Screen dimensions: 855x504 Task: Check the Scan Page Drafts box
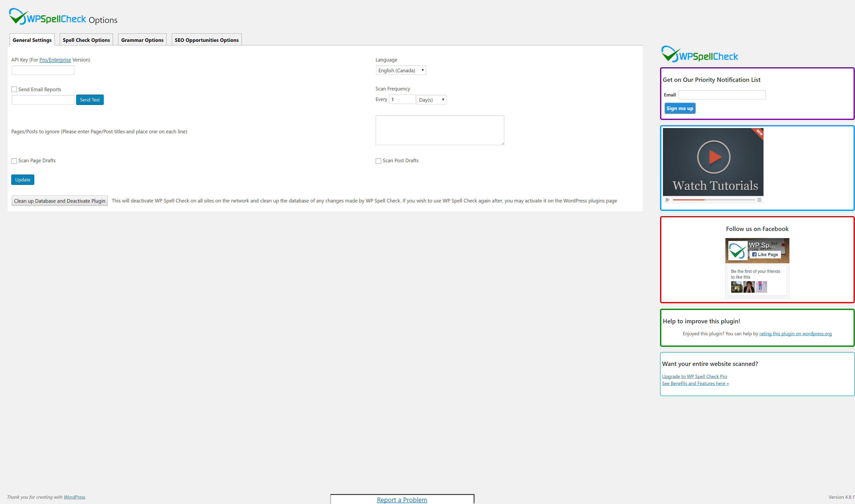pyautogui.click(x=14, y=161)
